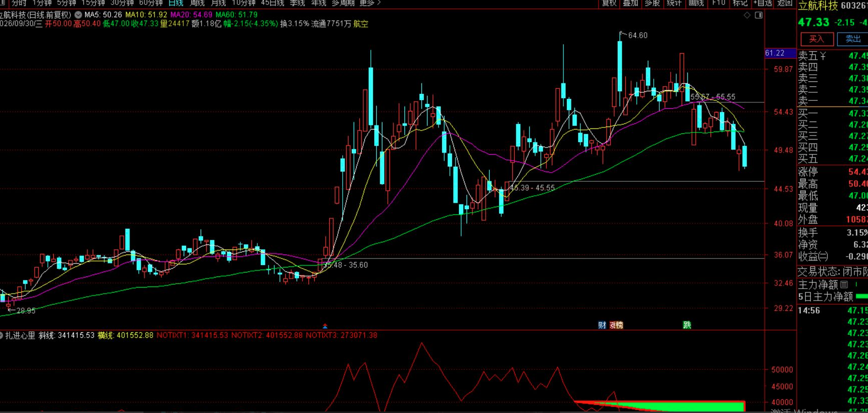This screenshot has height=413, width=868.
Task: Select the 1分钟 period tab
Action: tap(42, 3)
